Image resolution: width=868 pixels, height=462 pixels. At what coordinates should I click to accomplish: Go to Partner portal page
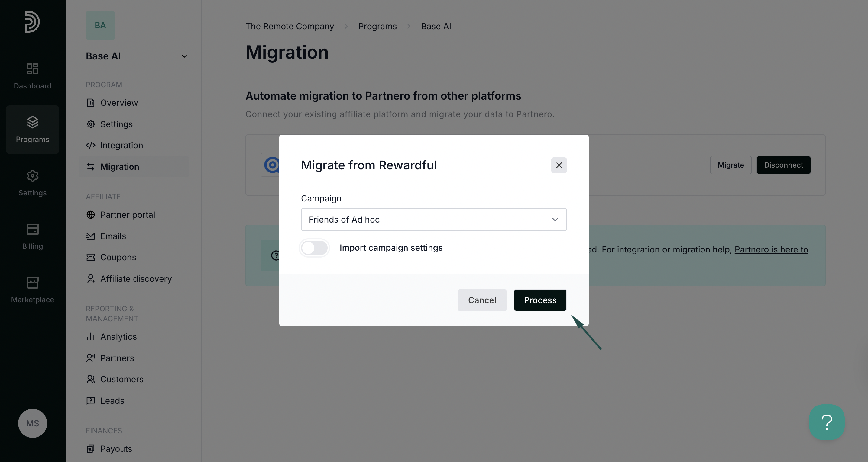127,215
